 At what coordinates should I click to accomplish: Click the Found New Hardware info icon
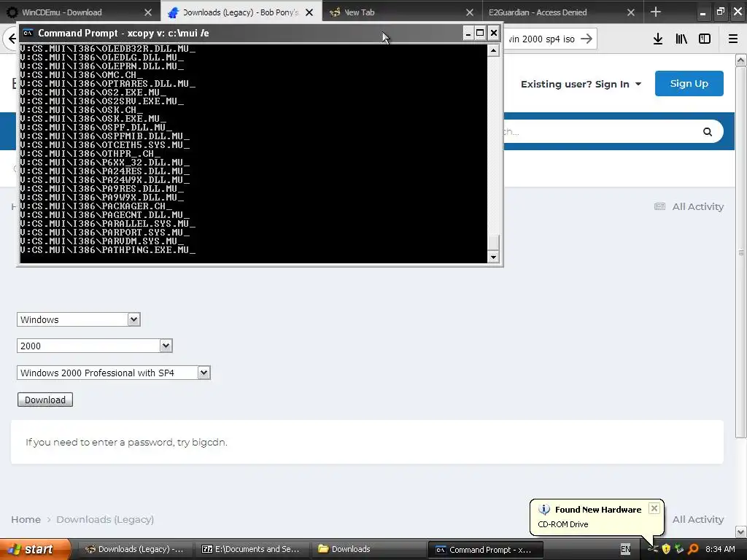point(544,510)
